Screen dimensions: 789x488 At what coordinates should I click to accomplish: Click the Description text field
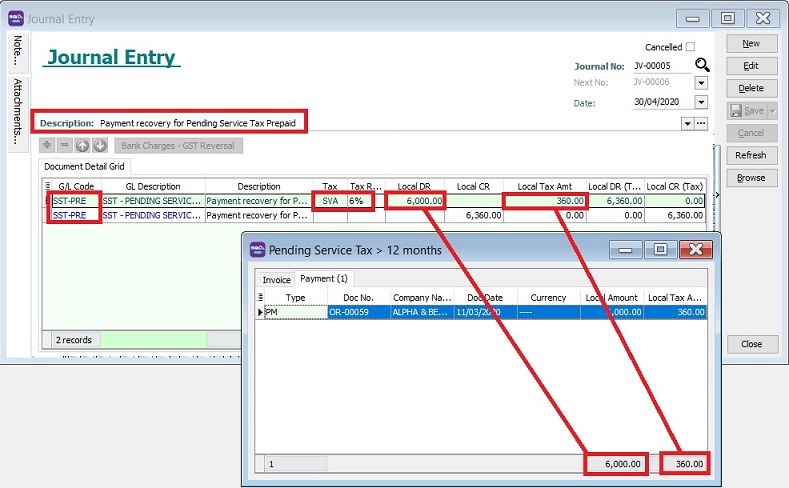(387, 123)
